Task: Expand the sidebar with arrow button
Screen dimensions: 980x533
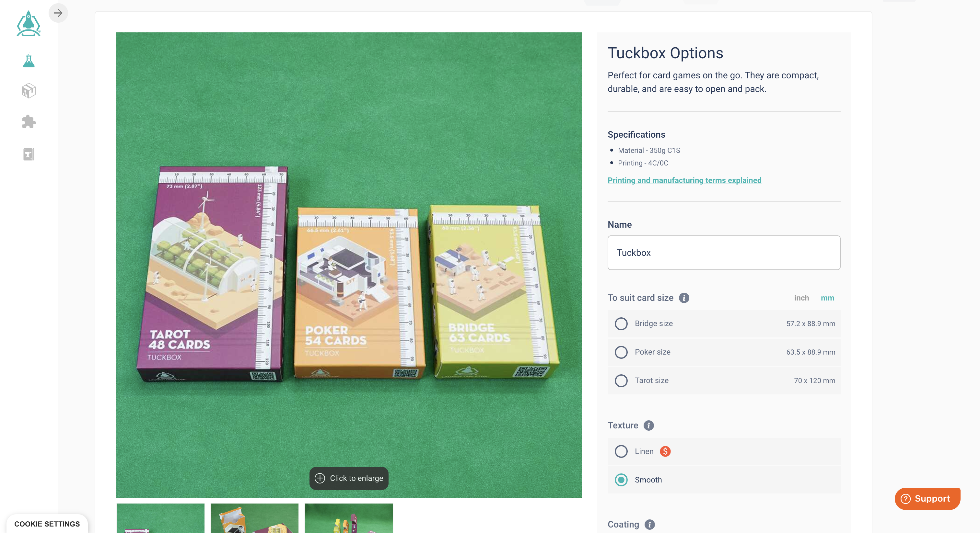Action: (x=58, y=13)
